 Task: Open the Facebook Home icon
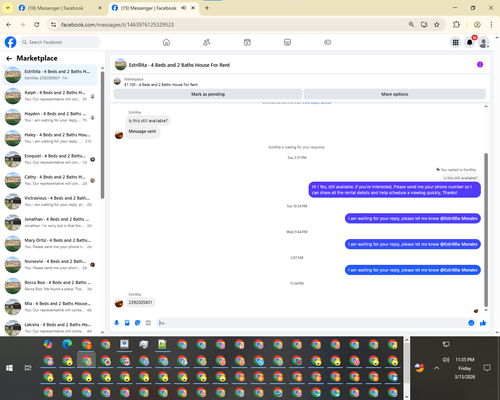coord(166,42)
